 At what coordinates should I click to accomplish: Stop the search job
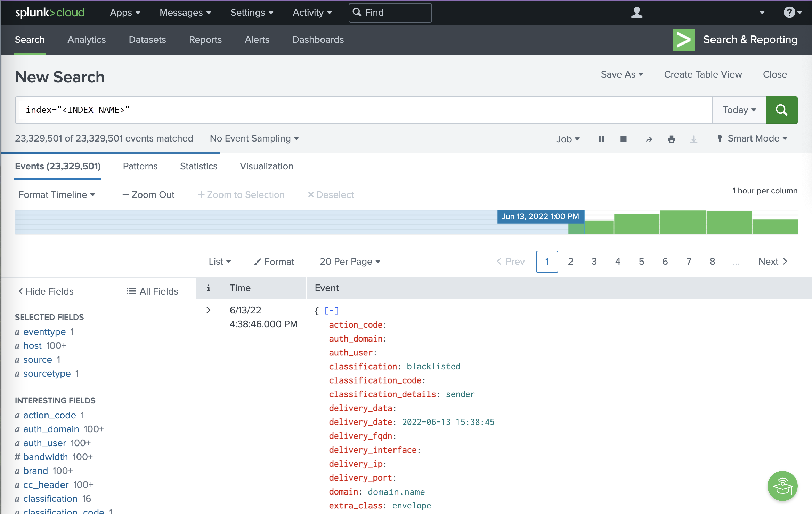[623, 139]
